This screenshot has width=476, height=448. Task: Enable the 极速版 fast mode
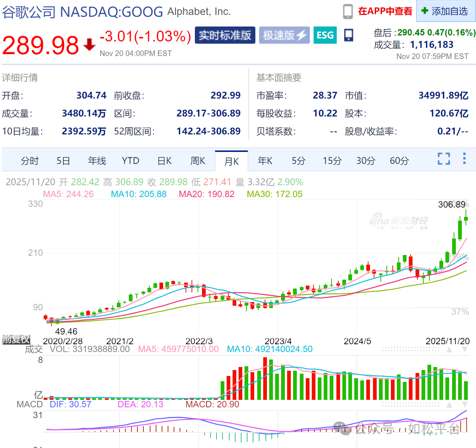pyautogui.click(x=284, y=35)
